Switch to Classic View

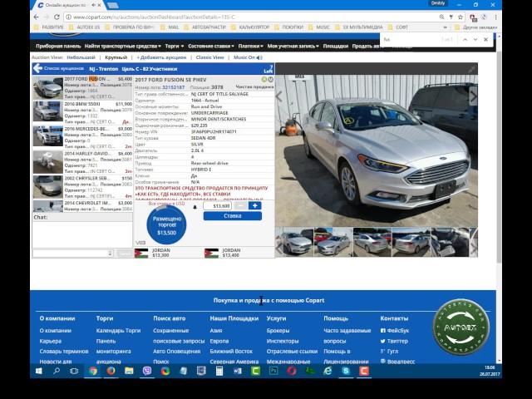209,57
